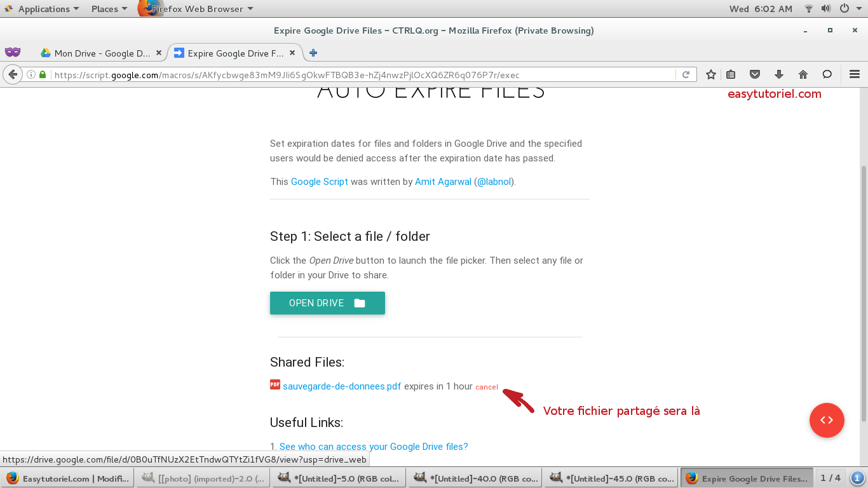This screenshot has width=868, height=488.
Task: Open the power menu icon
Action: coord(844,9)
